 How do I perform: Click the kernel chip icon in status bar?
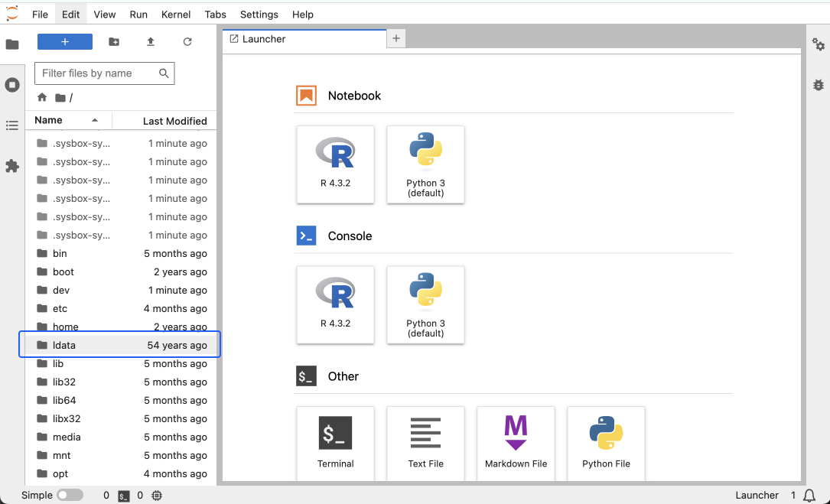[157, 496]
